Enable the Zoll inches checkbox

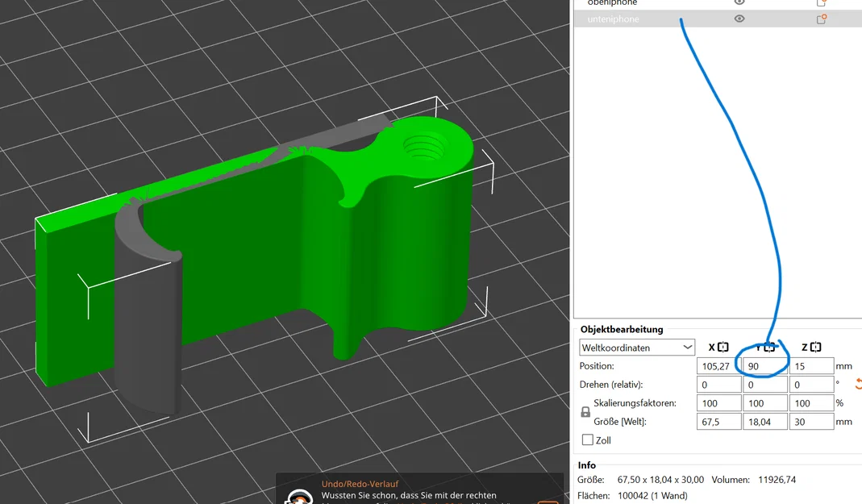[588, 440]
